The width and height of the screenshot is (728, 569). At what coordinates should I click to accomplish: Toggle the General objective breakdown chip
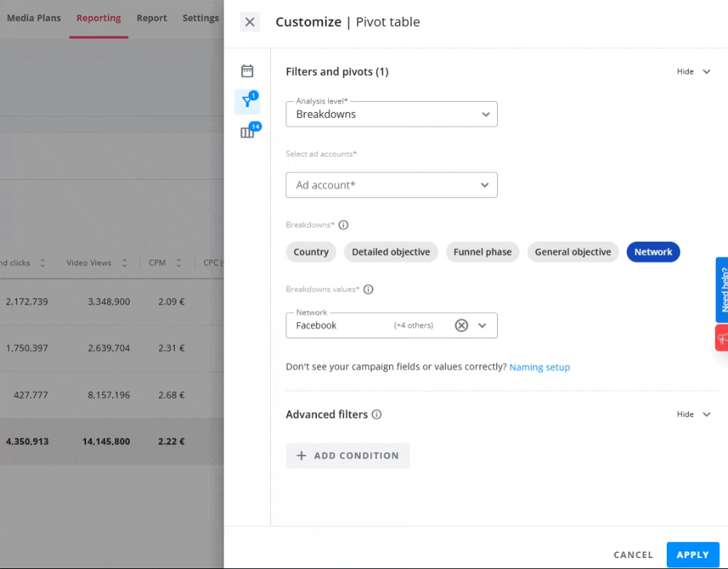coord(573,252)
